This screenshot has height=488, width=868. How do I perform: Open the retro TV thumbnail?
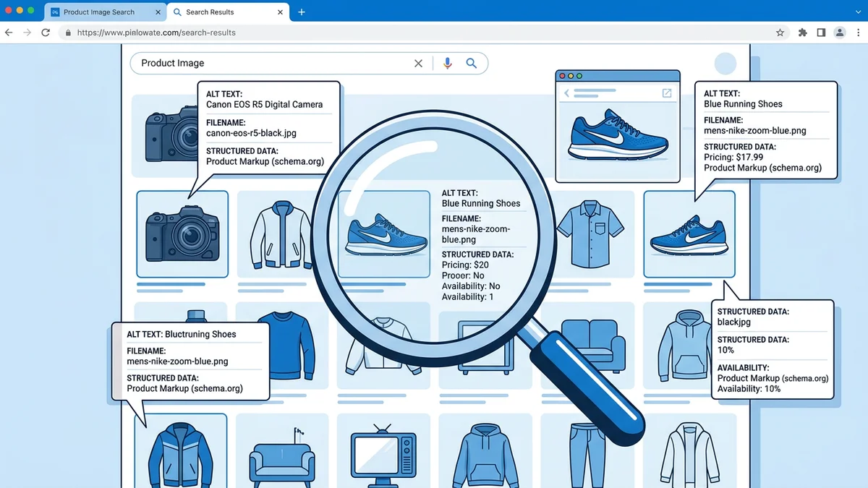pyautogui.click(x=383, y=451)
